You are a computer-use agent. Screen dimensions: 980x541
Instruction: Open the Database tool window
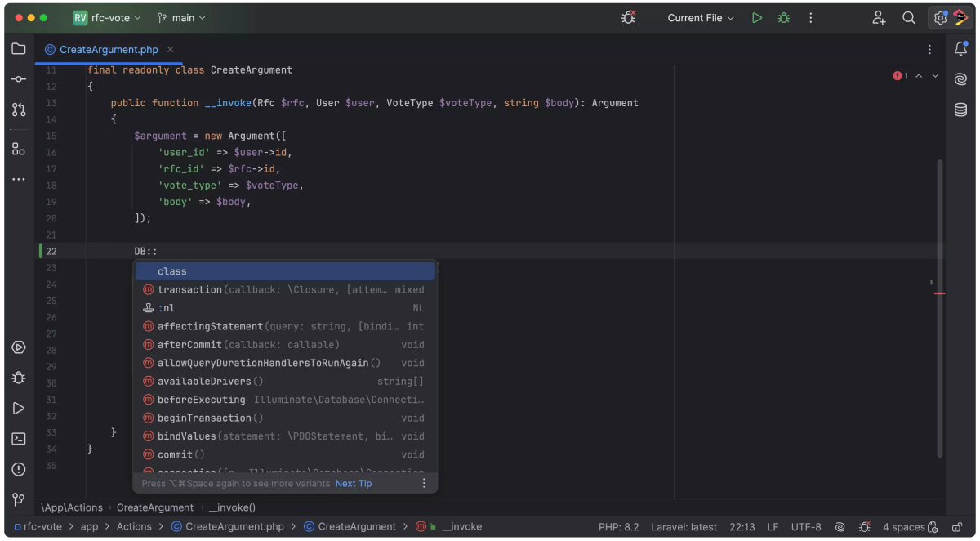pyautogui.click(x=960, y=109)
